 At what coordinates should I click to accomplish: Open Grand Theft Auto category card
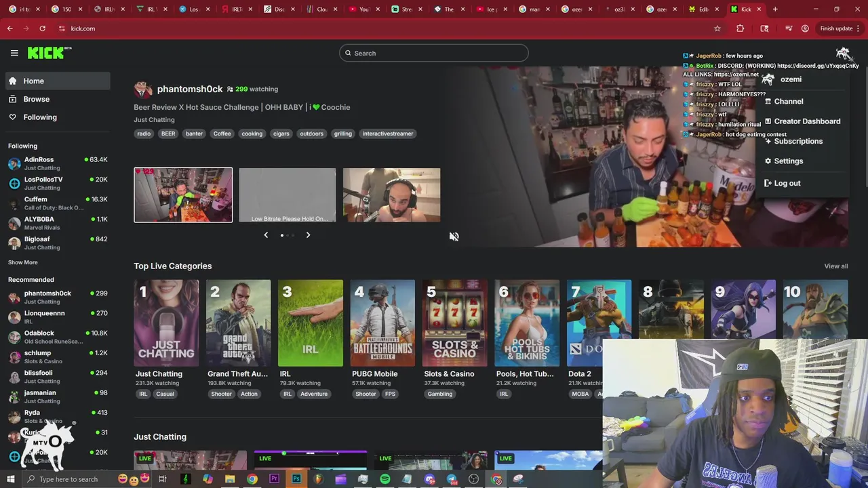tap(238, 323)
